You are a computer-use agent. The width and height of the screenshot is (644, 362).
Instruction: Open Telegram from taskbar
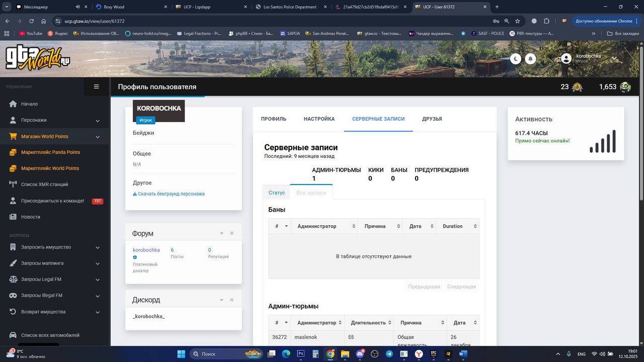[x=389, y=354]
